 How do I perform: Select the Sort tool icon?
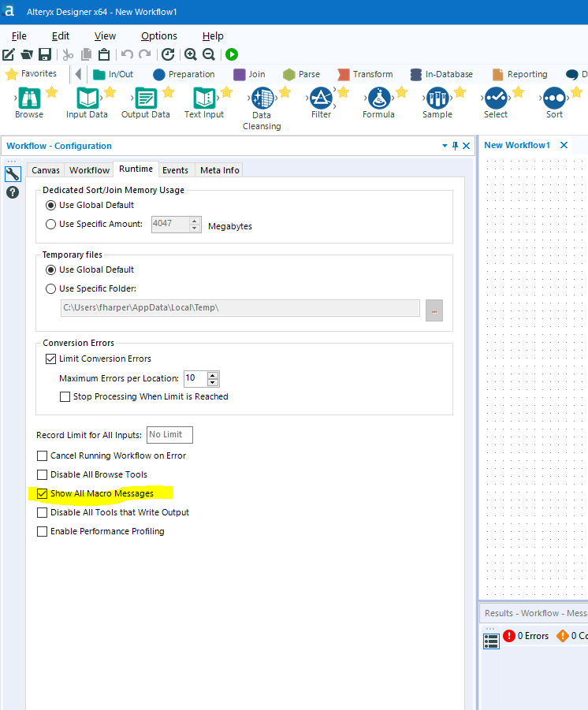554,98
